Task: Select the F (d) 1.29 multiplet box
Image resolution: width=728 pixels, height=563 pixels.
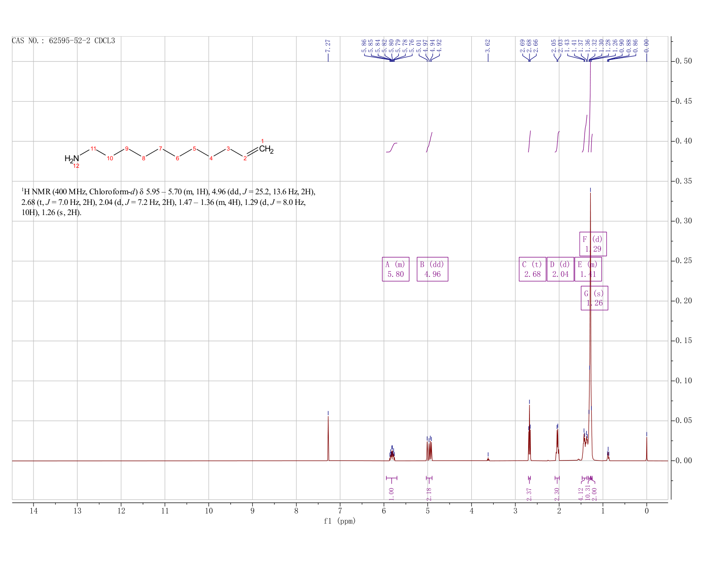Action: tap(593, 244)
